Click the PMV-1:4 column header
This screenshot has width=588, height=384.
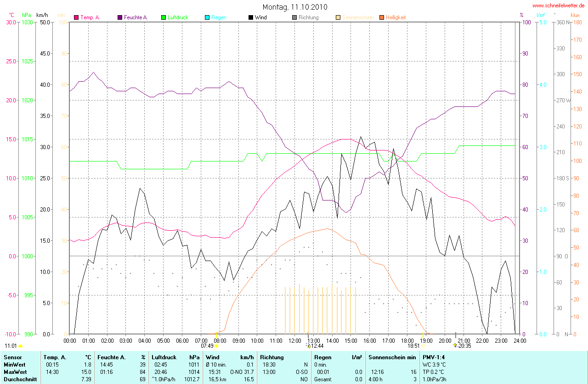tap(433, 357)
